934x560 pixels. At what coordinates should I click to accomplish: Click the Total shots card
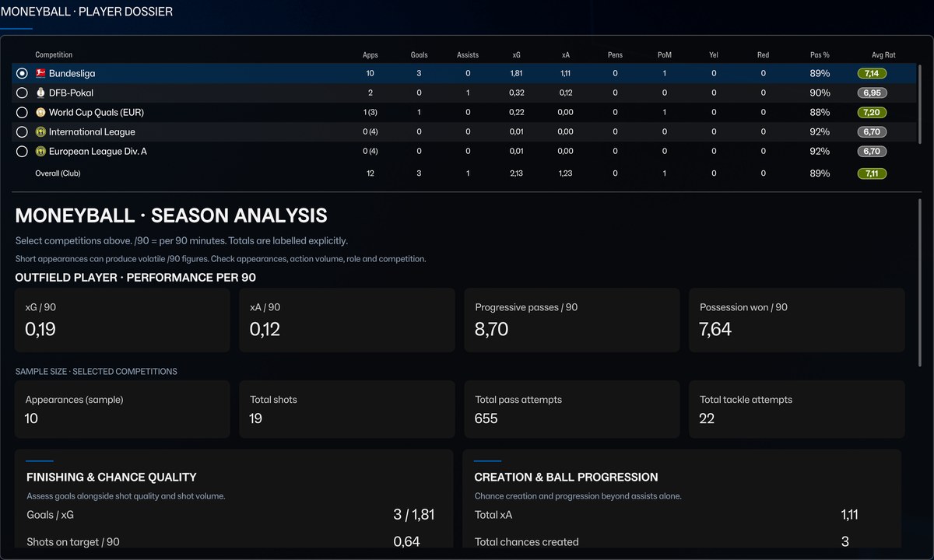click(x=347, y=409)
